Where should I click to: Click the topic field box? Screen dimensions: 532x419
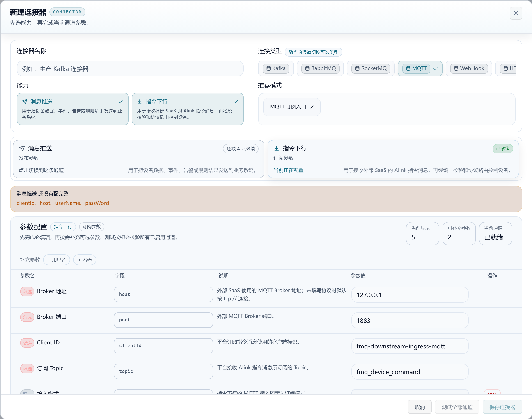tap(163, 371)
